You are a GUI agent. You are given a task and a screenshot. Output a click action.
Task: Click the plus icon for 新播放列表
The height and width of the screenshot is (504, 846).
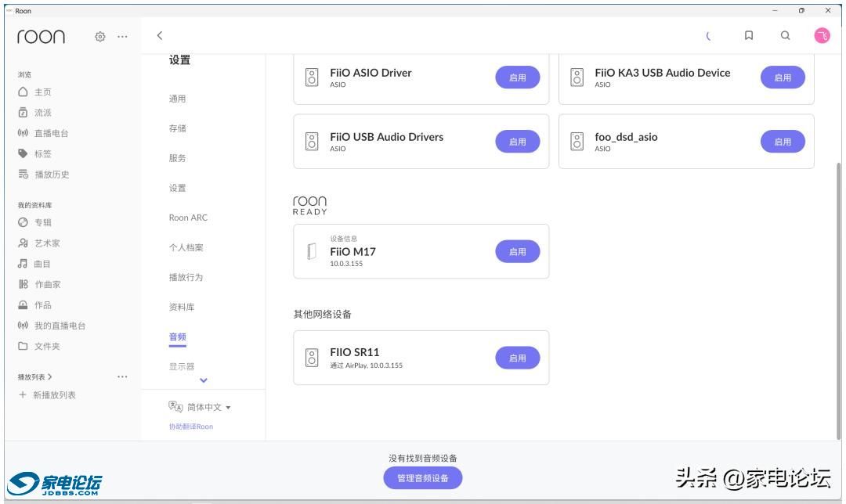pyautogui.click(x=23, y=394)
